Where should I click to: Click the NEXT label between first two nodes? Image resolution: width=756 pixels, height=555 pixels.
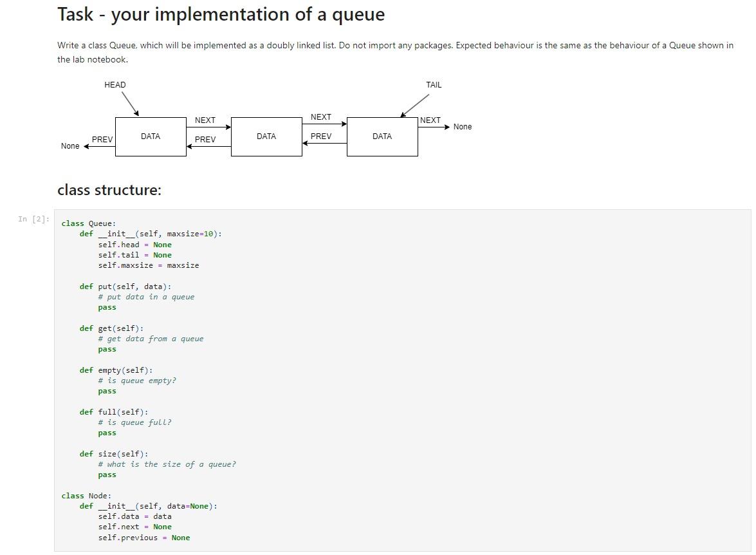205,120
